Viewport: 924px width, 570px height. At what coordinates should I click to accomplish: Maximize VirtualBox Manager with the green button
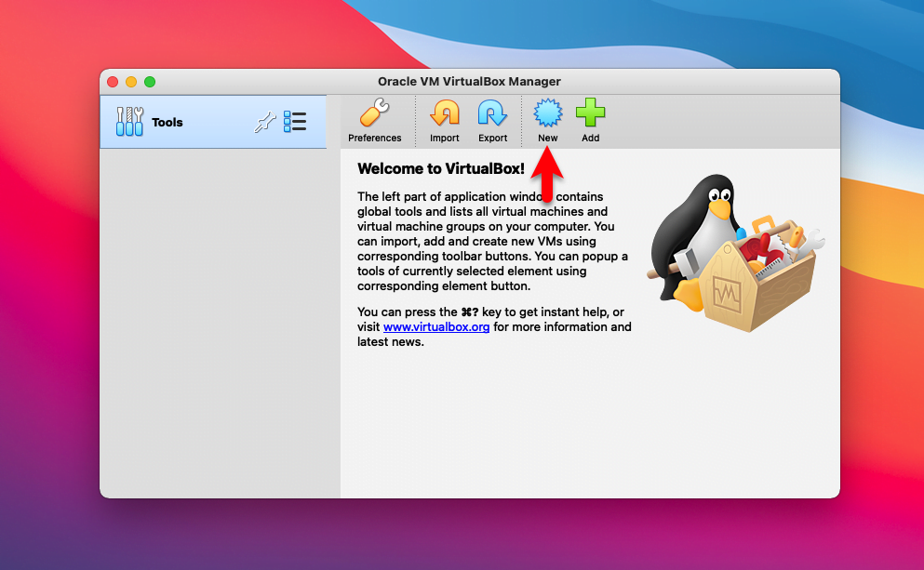click(x=150, y=82)
